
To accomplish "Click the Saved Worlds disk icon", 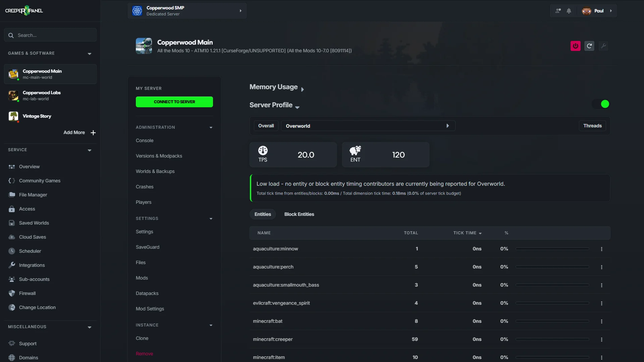I will [12, 223].
